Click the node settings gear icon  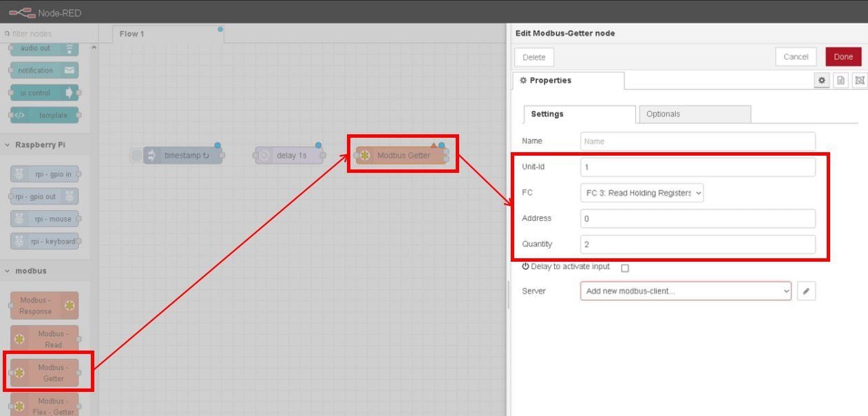click(x=821, y=81)
